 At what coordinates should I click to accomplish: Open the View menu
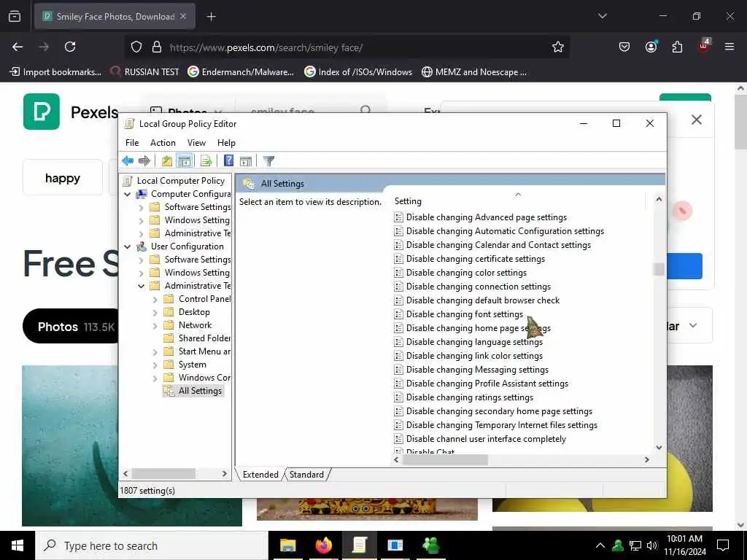[x=196, y=143]
